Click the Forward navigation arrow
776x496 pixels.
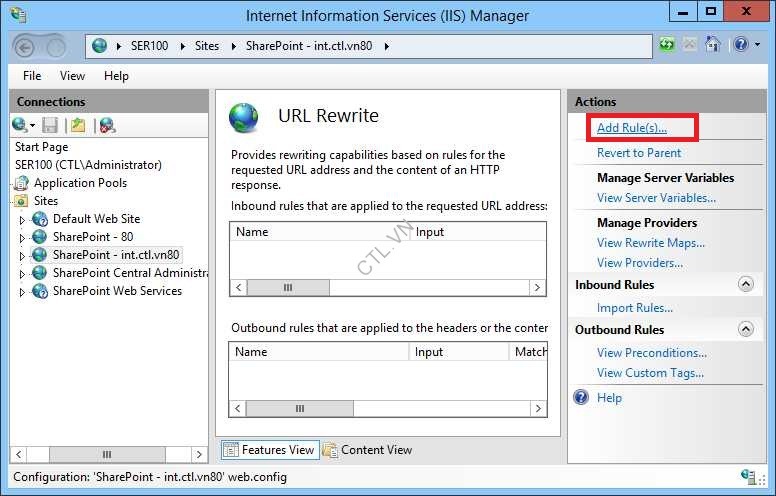[56, 48]
